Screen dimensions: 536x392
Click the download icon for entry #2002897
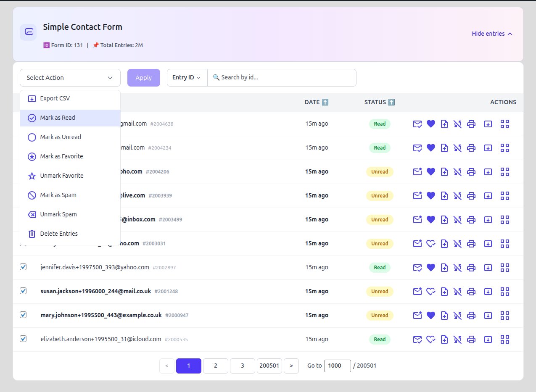pyautogui.click(x=488, y=268)
